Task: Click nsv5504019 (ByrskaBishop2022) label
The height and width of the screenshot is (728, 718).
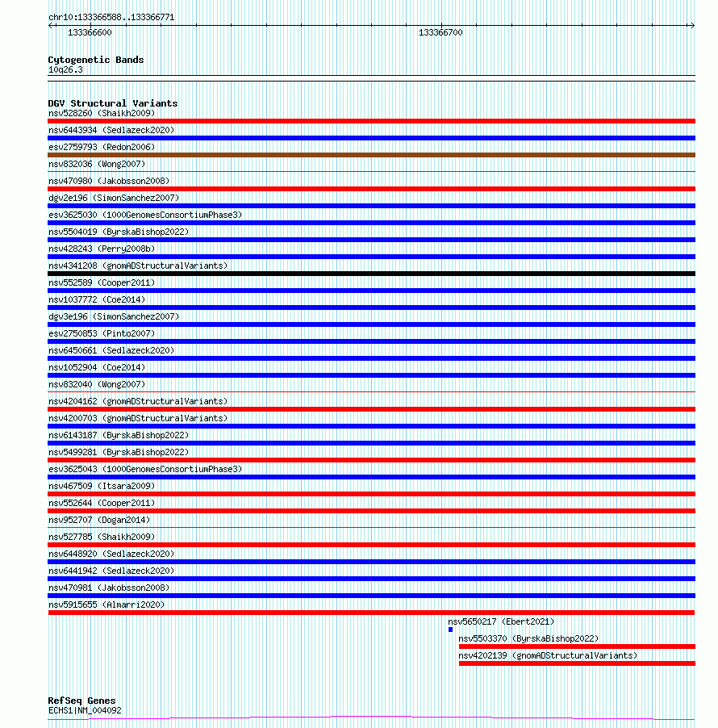Action: 119,232
